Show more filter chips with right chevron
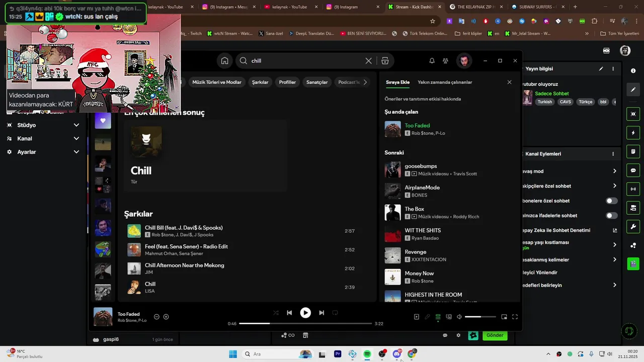644x362 pixels. pos(365,82)
